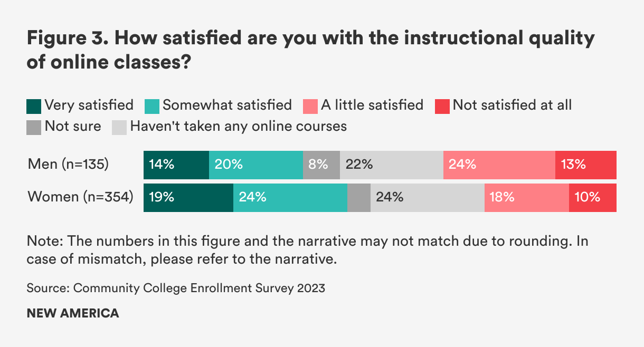Click the Women unlabeled not sure segment
The image size is (644, 347).
pos(359,197)
